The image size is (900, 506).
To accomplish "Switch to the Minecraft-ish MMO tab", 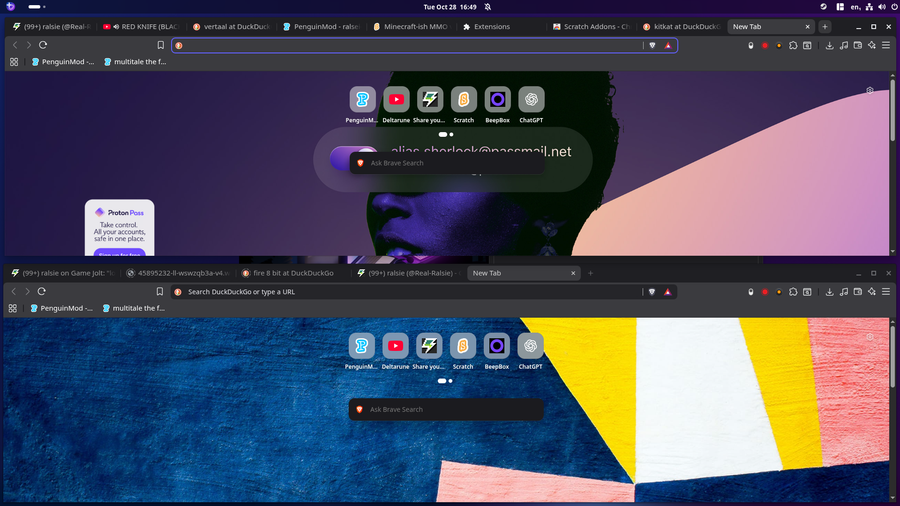I will click(411, 26).
